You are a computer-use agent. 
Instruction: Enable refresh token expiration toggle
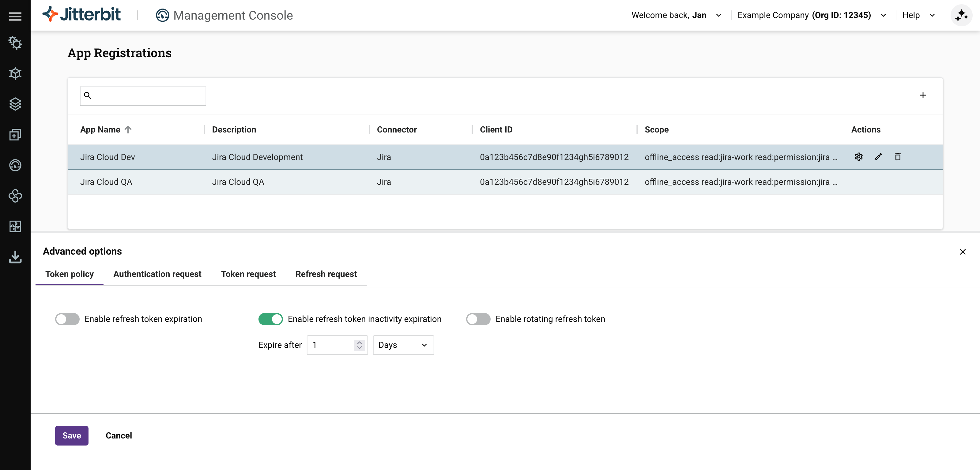pyautogui.click(x=67, y=319)
